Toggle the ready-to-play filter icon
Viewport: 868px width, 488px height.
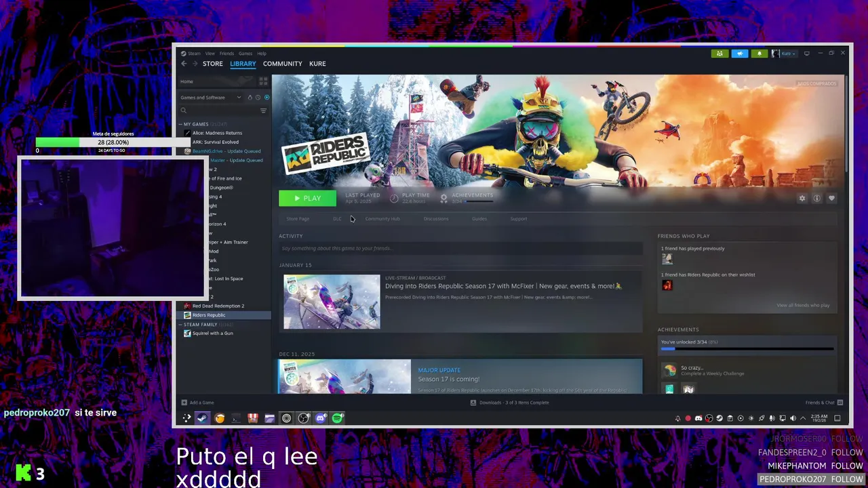267,98
